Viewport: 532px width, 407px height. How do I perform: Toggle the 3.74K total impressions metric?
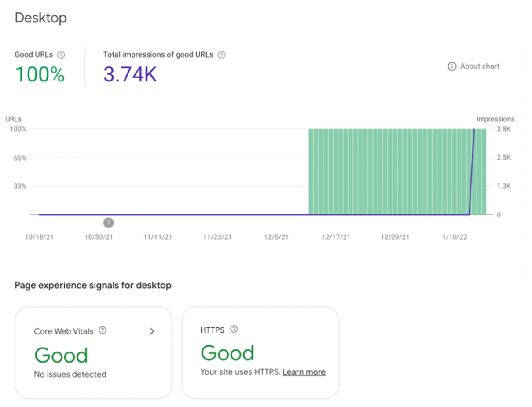tap(130, 74)
